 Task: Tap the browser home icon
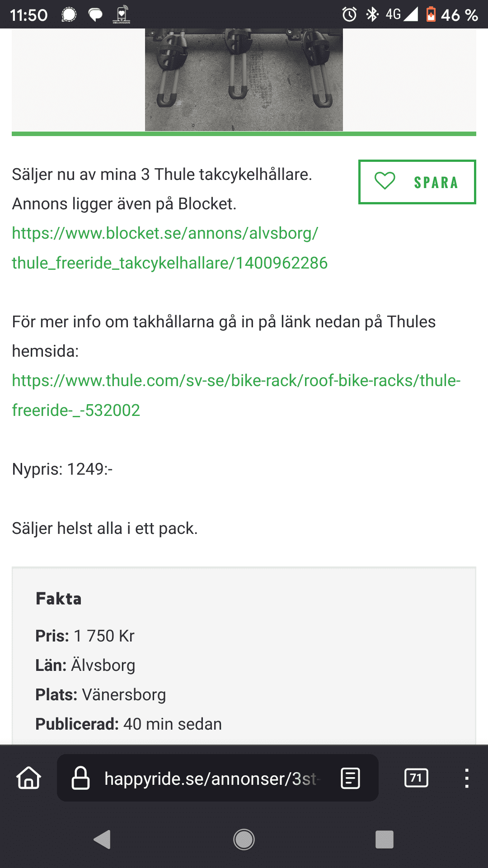click(29, 778)
